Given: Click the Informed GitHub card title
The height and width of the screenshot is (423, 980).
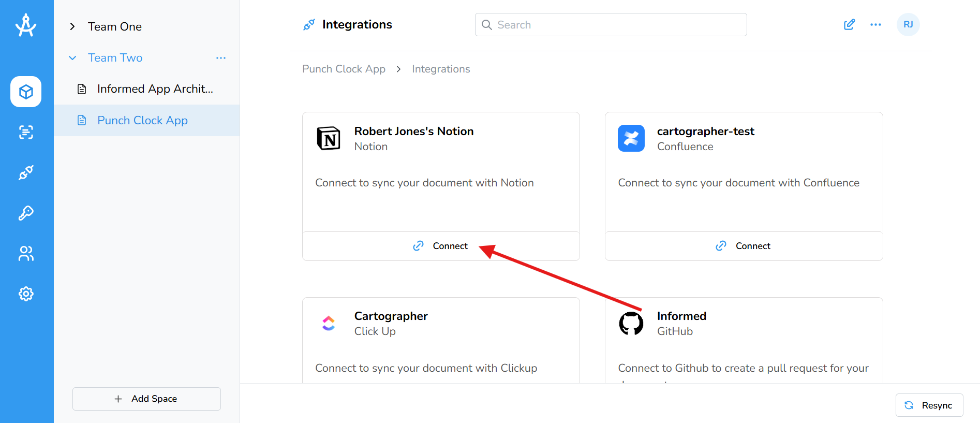Looking at the screenshot, I should 681,316.
